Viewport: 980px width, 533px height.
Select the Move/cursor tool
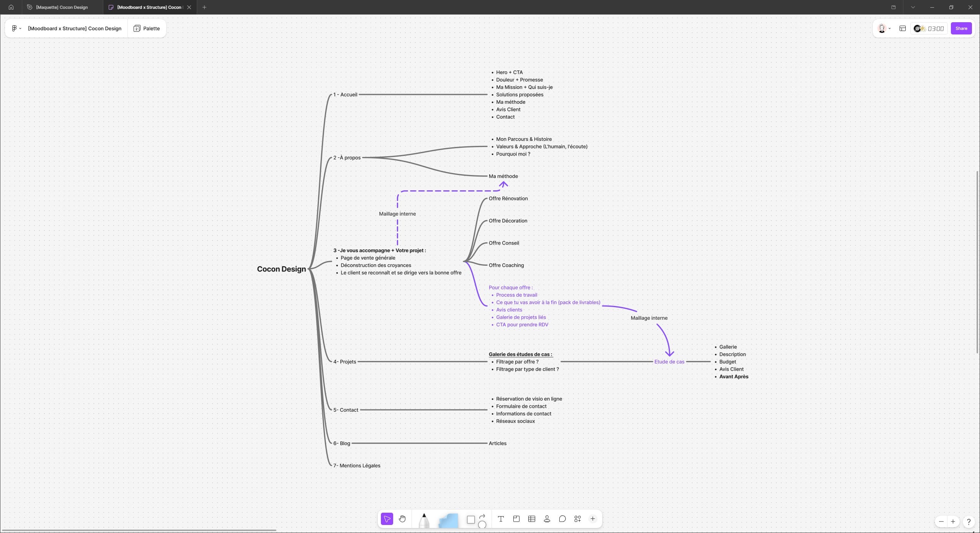(387, 519)
